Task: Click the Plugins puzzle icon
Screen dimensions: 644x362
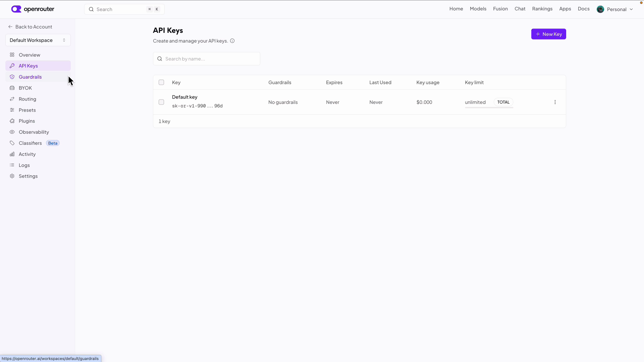Action: tap(12, 121)
